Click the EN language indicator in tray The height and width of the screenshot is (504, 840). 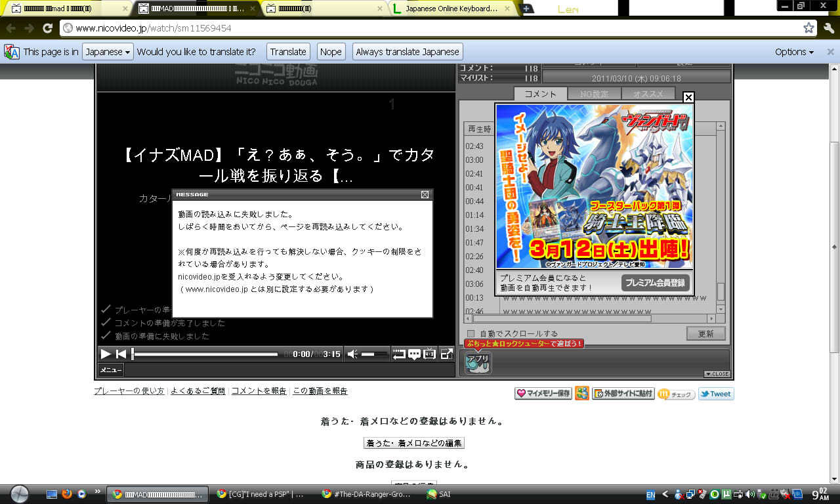click(651, 495)
